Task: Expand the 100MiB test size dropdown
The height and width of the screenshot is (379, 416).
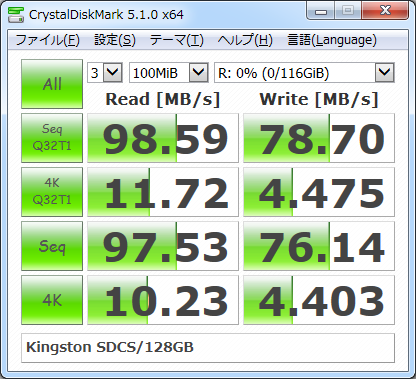Action: click(x=169, y=72)
